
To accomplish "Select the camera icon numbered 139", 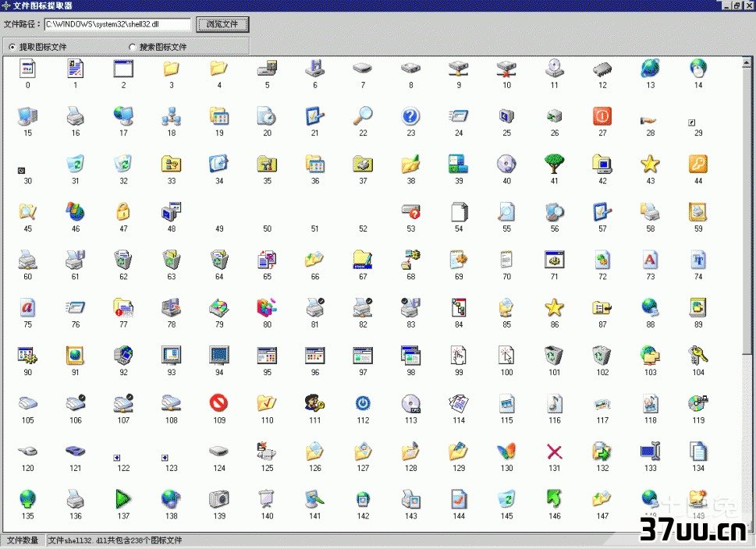I will click(219, 499).
